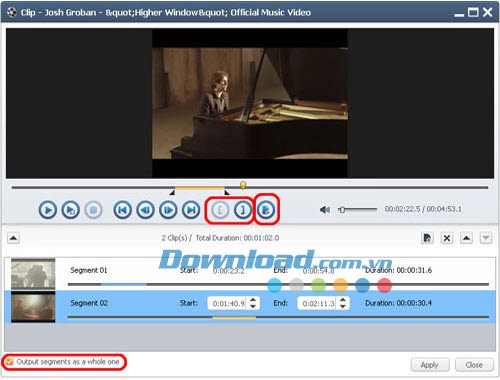Minimize the Clip window
Image resolution: width=500 pixels, height=380 pixels.
point(459,14)
